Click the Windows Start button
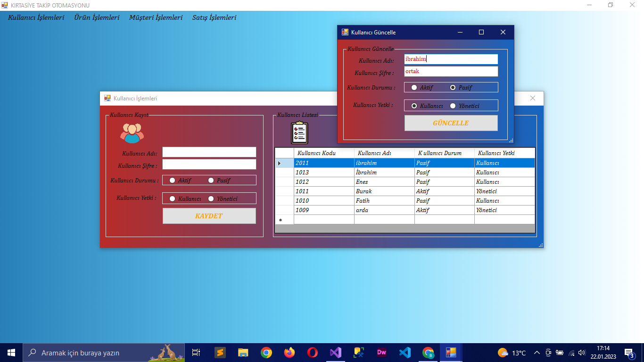The image size is (644, 362). tap(11, 353)
